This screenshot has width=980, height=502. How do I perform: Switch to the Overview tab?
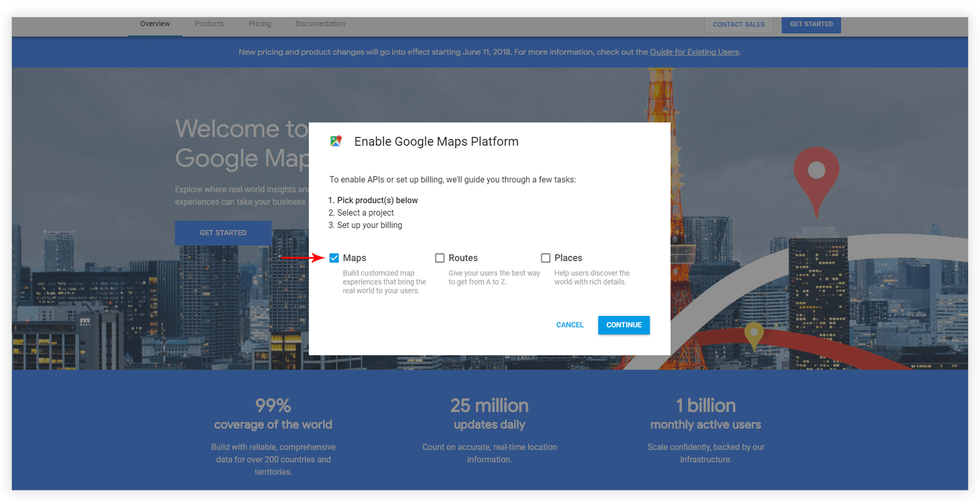tap(155, 24)
